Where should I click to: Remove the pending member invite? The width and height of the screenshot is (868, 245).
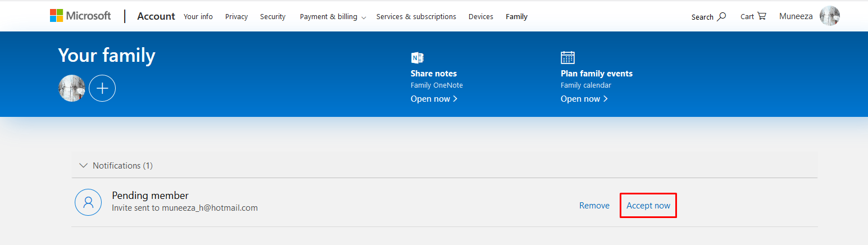(594, 206)
